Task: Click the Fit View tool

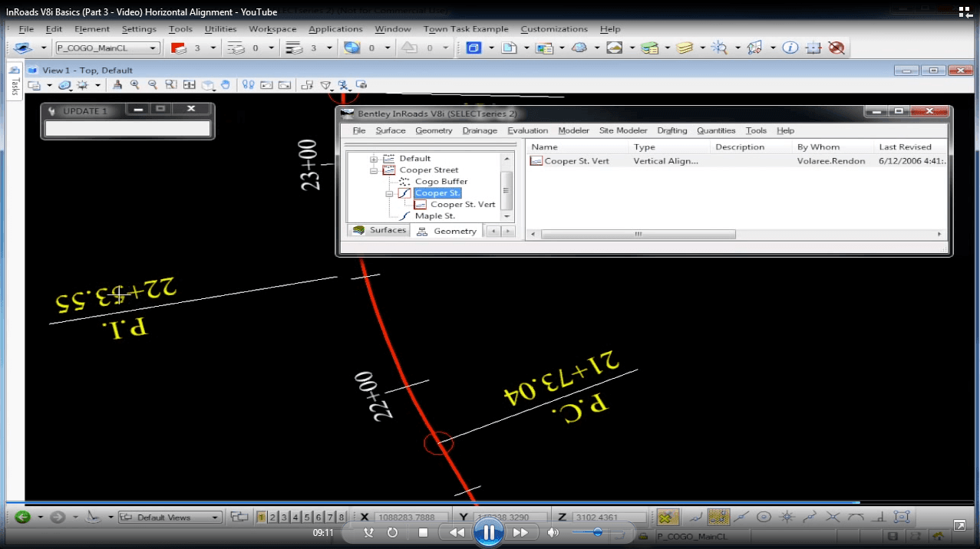Action: [189, 85]
